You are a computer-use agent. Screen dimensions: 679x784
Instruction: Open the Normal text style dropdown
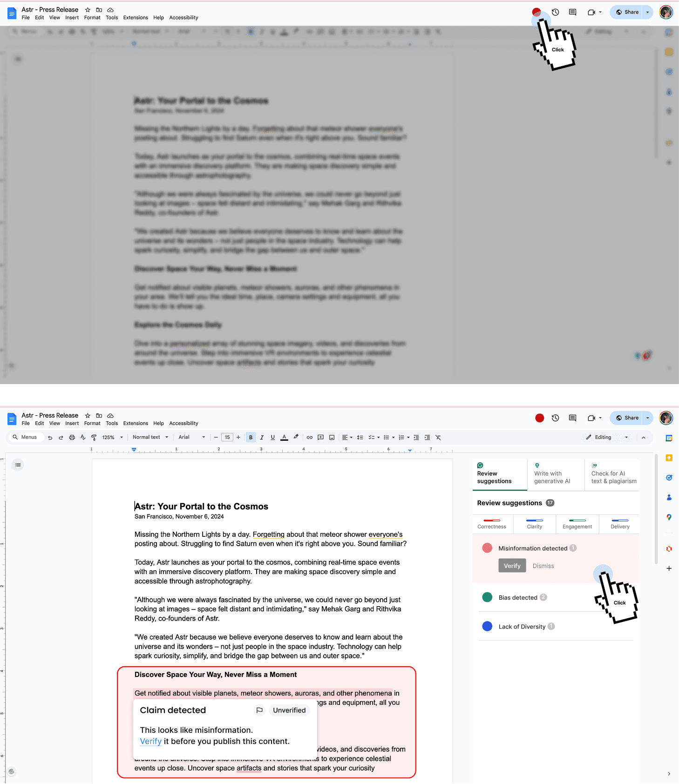coord(150,437)
